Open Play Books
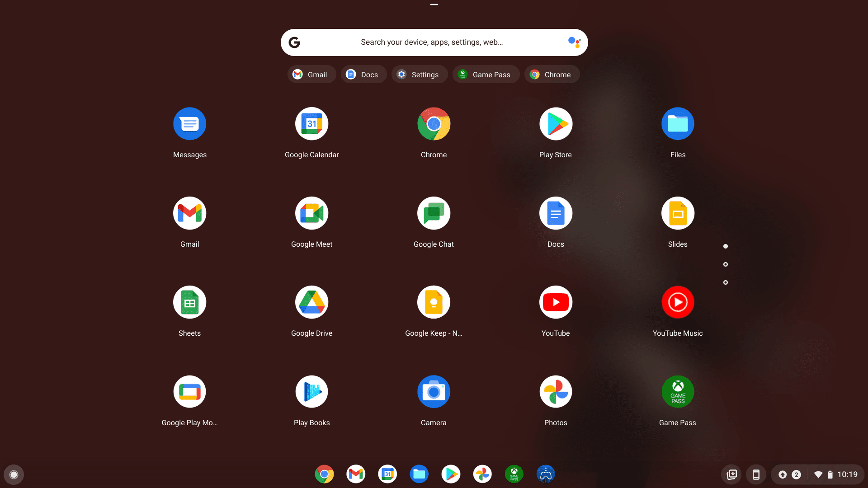This screenshot has width=868, height=488. (x=311, y=391)
